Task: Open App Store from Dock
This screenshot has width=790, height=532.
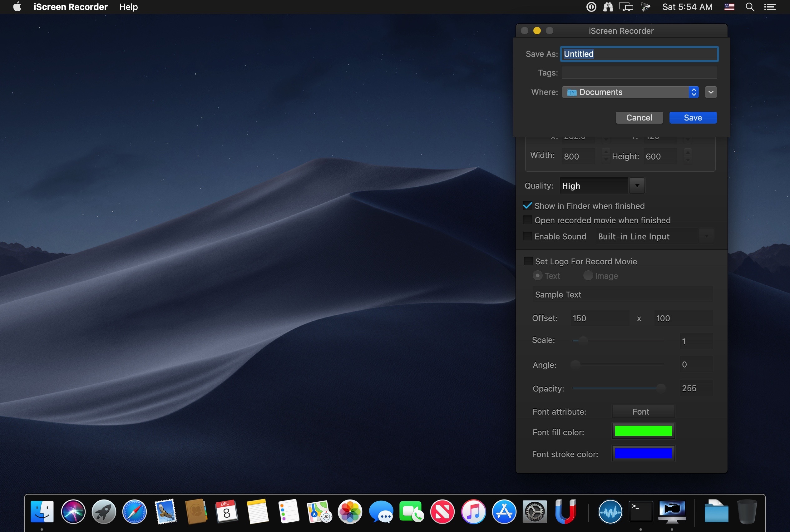Action: (504, 511)
